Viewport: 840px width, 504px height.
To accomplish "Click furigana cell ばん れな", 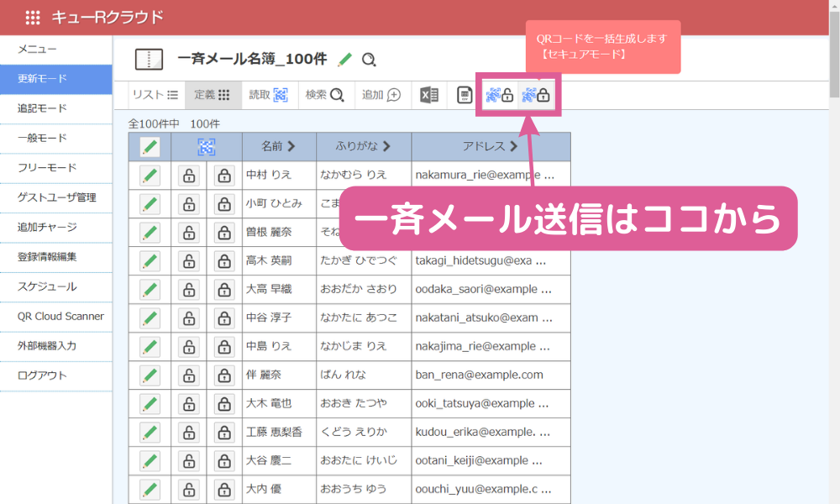I will point(343,375).
